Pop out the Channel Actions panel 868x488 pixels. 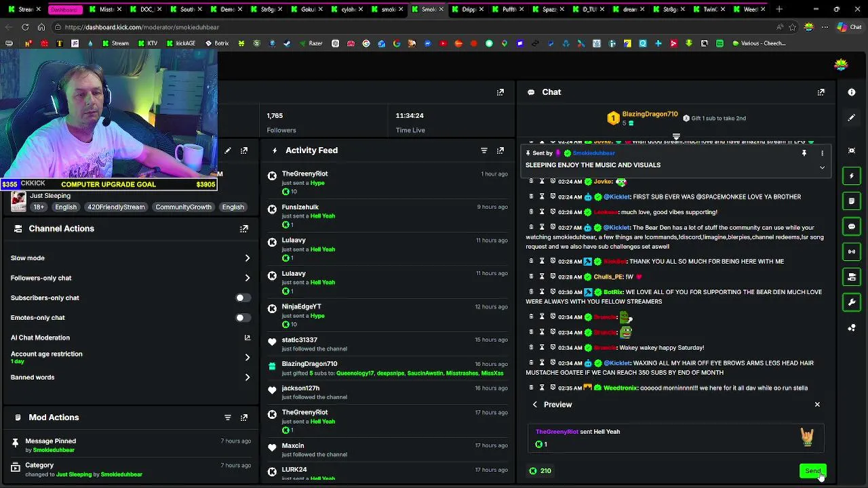[244, 229]
